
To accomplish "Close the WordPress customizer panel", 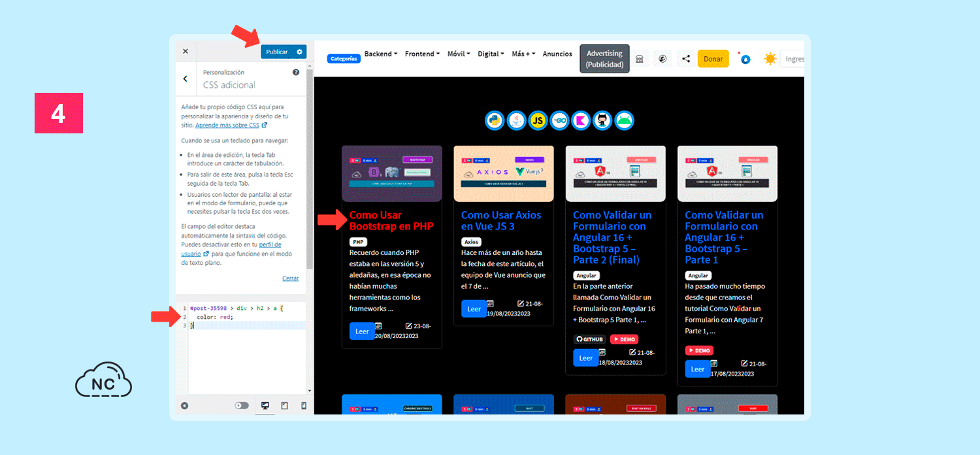I will [x=186, y=51].
